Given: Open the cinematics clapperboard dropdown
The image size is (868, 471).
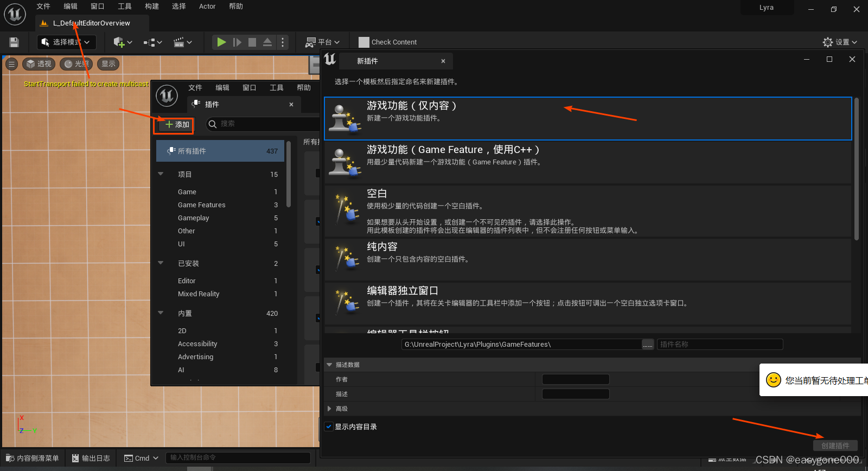Looking at the screenshot, I should coord(183,42).
